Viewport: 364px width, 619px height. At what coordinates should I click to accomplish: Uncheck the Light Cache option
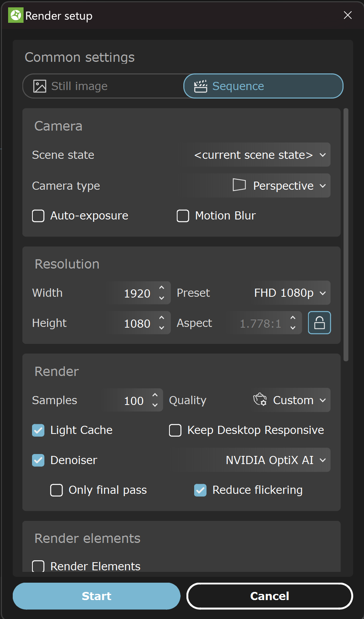coord(38,430)
